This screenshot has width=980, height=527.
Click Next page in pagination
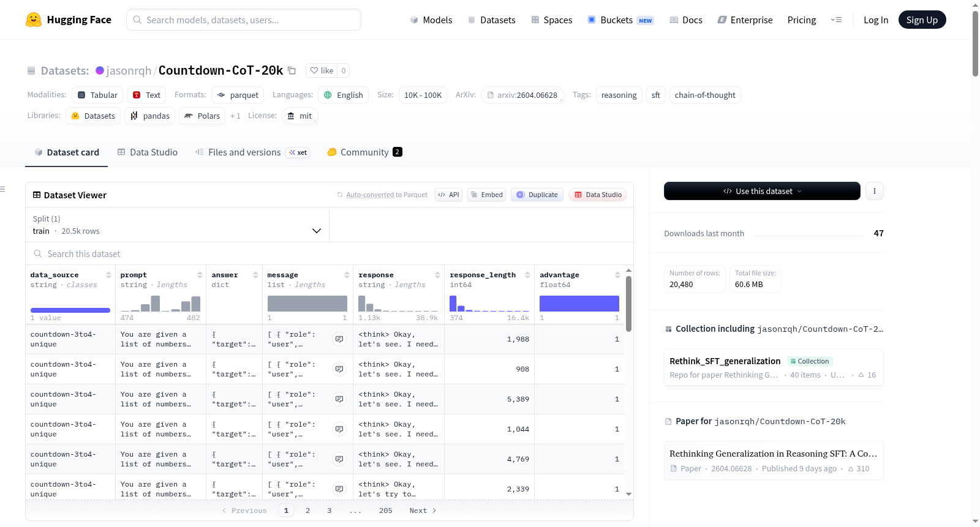[x=423, y=510]
